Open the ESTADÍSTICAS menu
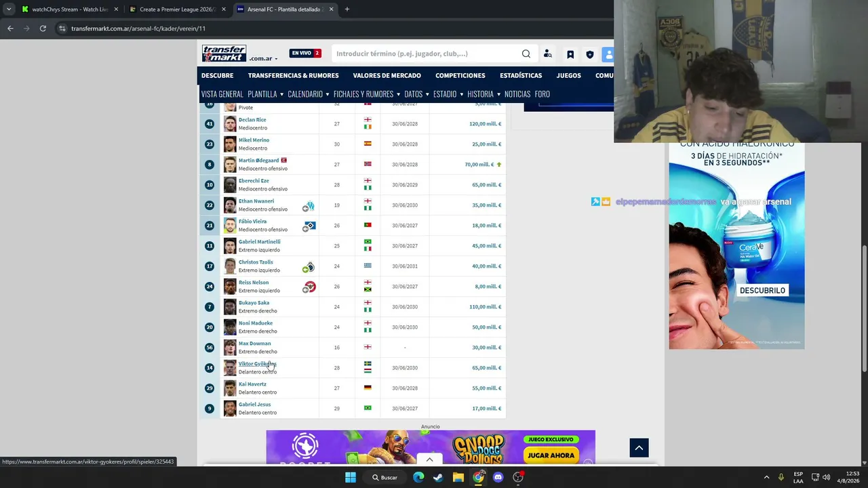Screen dimensions: 868x488 click(x=521, y=75)
